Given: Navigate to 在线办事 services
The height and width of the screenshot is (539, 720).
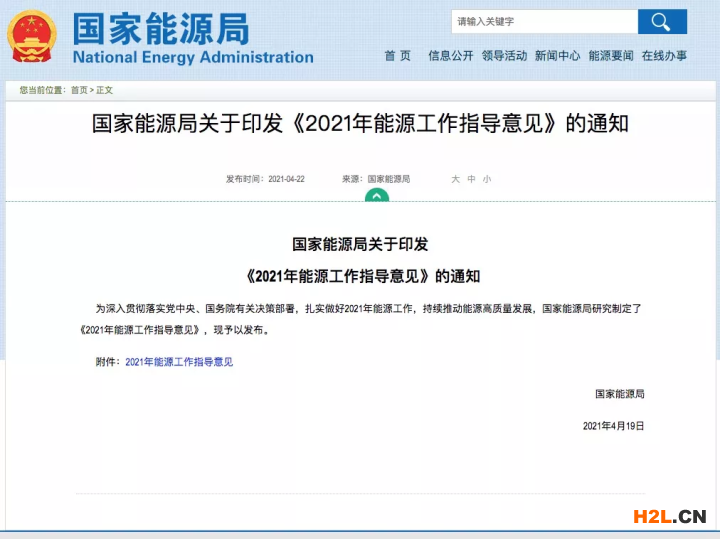Looking at the screenshot, I should pos(664,56).
